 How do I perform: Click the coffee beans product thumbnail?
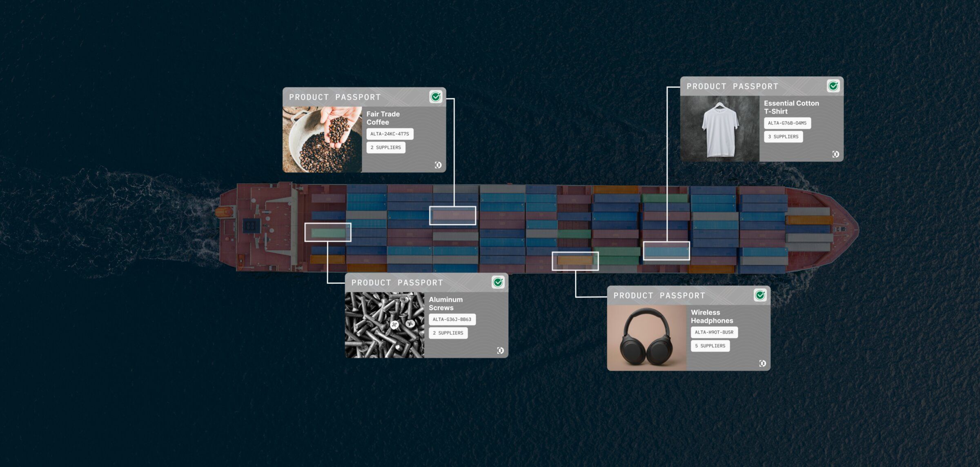point(322,139)
